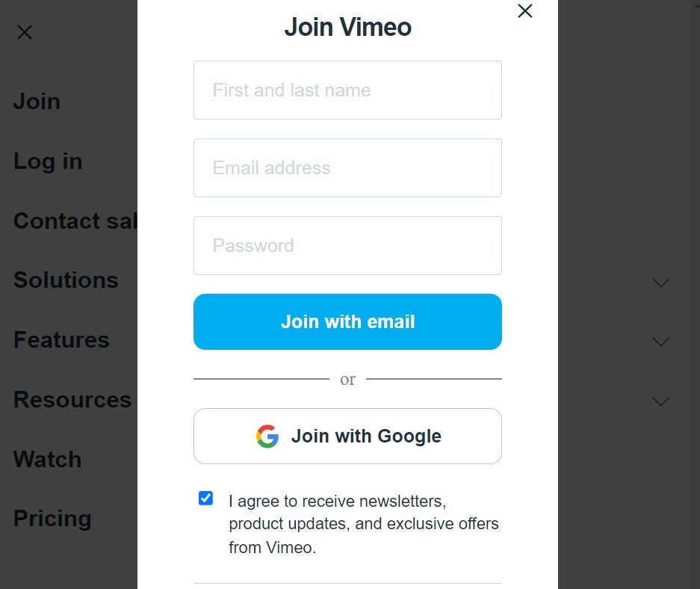Open Watch in the navigation menu
This screenshot has width=700, height=589.
(48, 459)
